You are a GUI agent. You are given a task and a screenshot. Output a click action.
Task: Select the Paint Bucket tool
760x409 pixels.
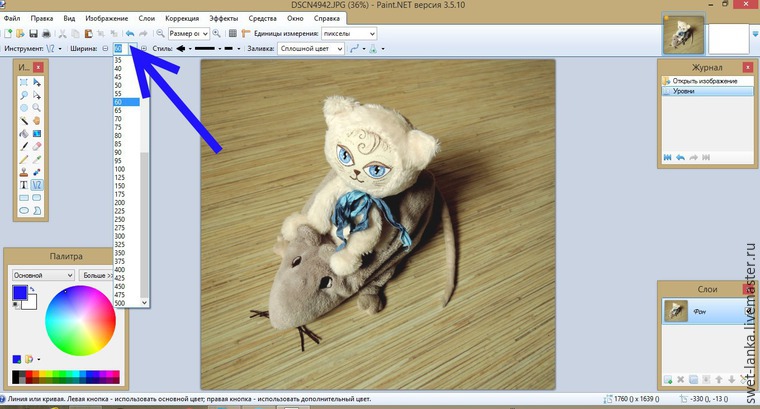23,133
